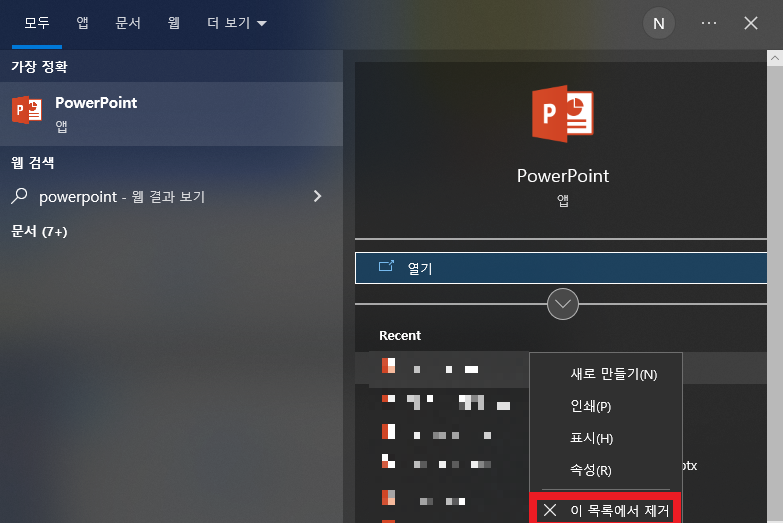Choose 새로 만들기(N) from context menu
Screen dimensions: 783x523
606,374
